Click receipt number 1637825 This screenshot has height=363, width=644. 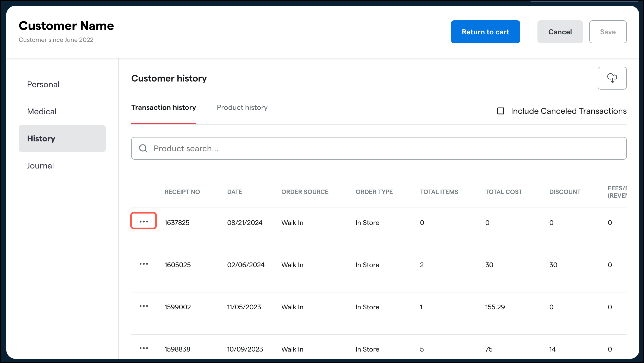click(x=177, y=223)
